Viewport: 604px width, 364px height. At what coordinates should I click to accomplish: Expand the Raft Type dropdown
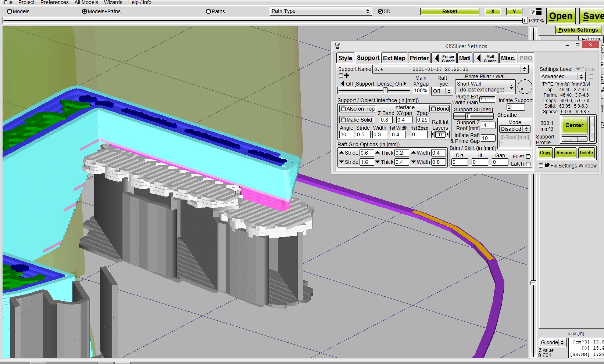click(x=442, y=91)
